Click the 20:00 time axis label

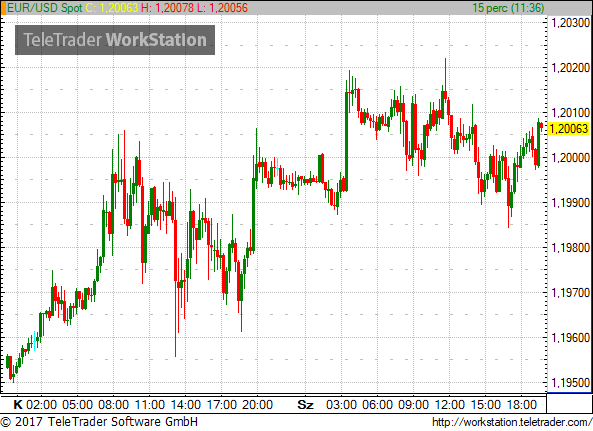258,405
